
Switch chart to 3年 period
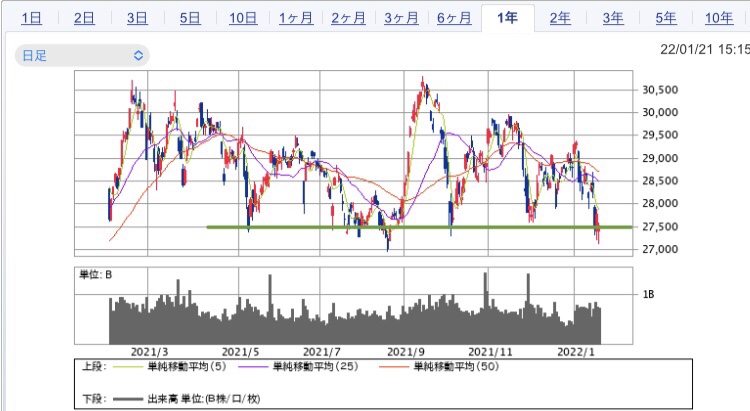(613, 18)
